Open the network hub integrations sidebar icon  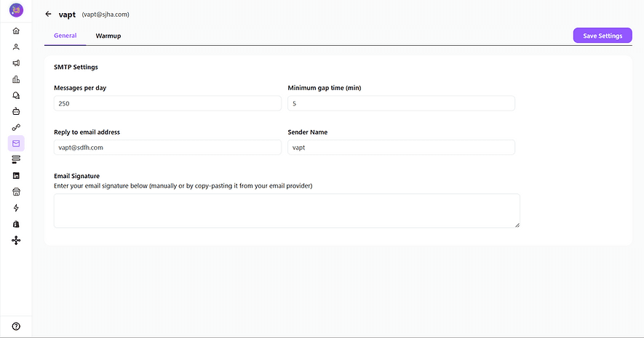pyautogui.click(x=16, y=241)
